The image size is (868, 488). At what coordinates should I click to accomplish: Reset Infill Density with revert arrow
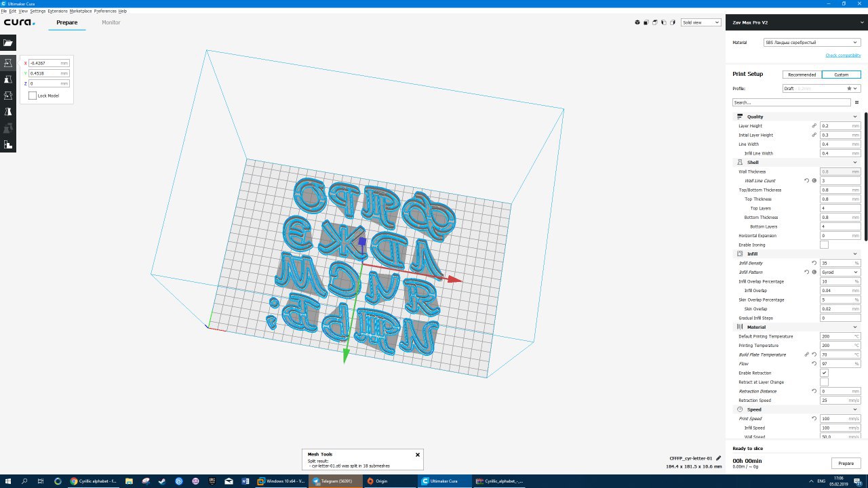[x=814, y=263]
